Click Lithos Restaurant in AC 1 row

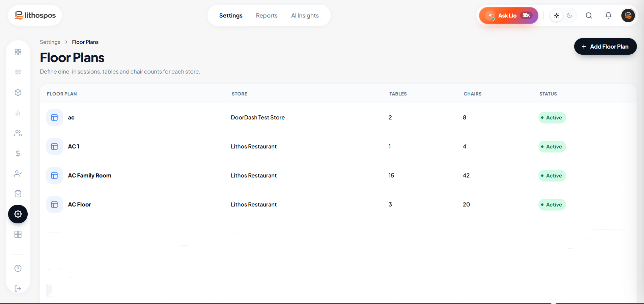(254, 146)
